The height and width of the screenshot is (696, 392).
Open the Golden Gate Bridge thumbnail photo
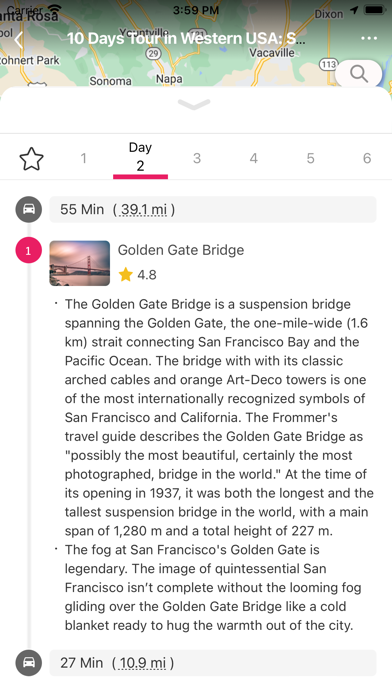79,263
